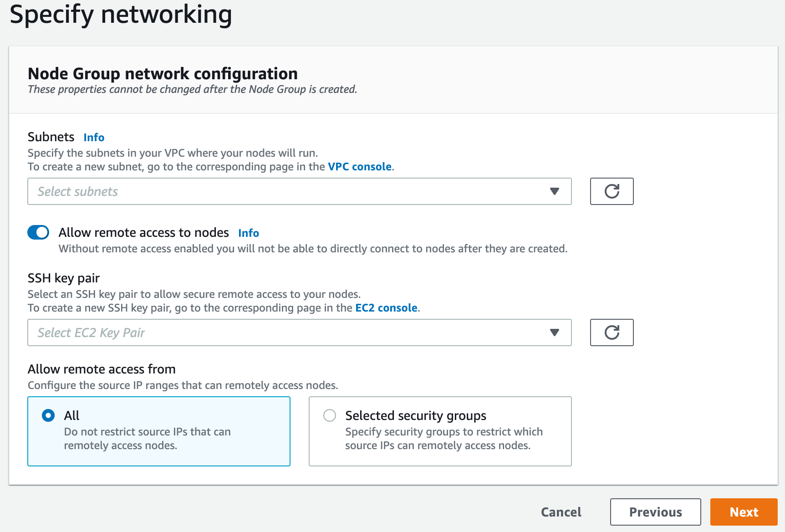This screenshot has height=532, width=785.
Task: Toggle Allow remote access to nodes
Action: (x=38, y=232)
